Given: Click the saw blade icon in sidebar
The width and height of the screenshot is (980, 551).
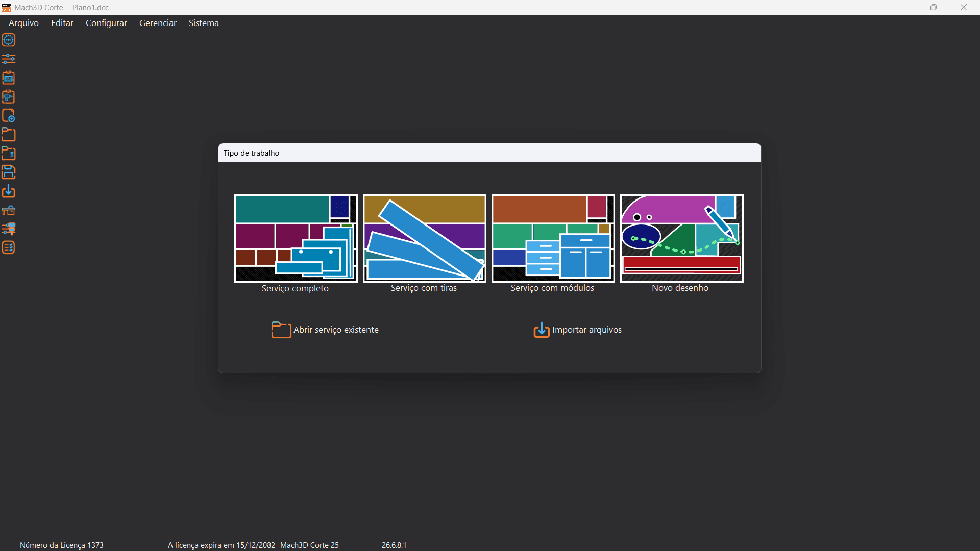Looking at the screenshot, I should click(x=9, y=40).
